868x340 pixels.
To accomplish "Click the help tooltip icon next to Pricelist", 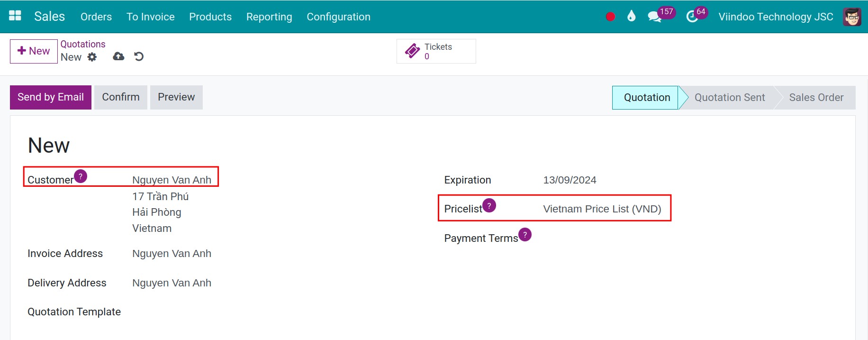I will click(489, 205).
